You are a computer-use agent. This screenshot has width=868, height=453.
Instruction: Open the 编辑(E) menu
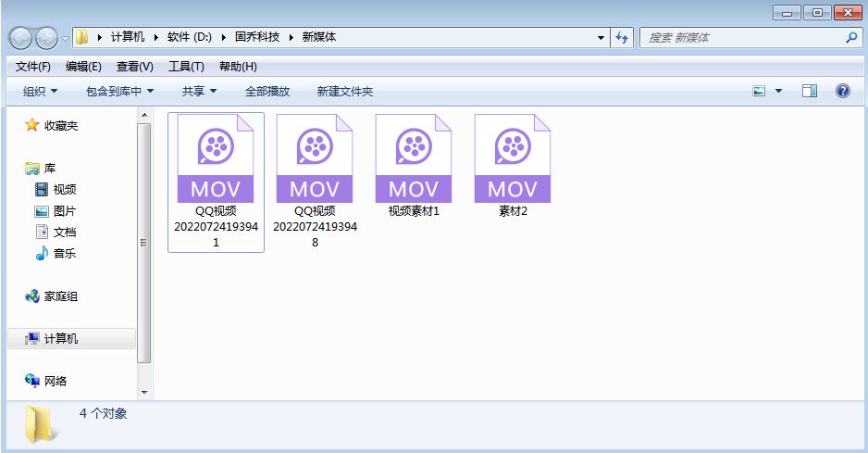click(x=83, y=67)
